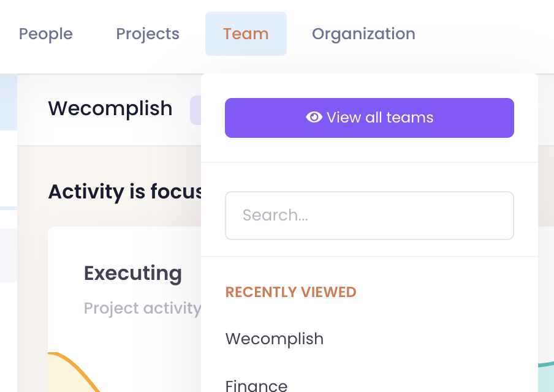Click the Project activity subtitle text

point(142,308)
